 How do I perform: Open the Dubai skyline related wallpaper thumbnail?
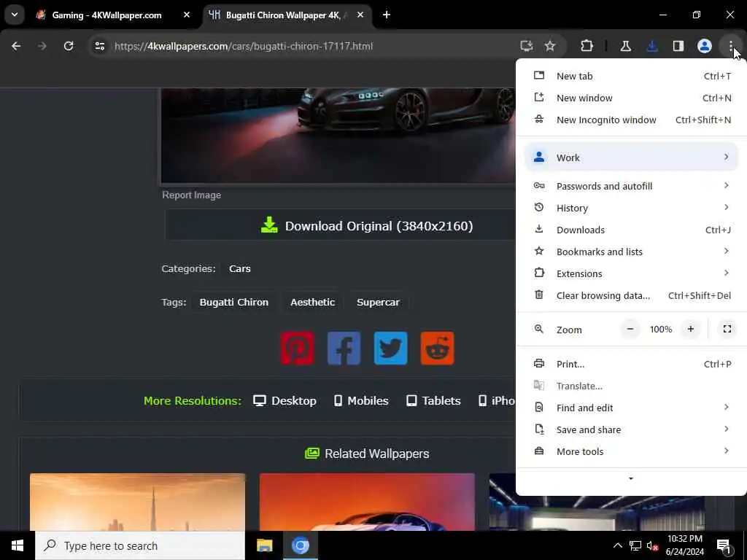click(x=138, y=502)
